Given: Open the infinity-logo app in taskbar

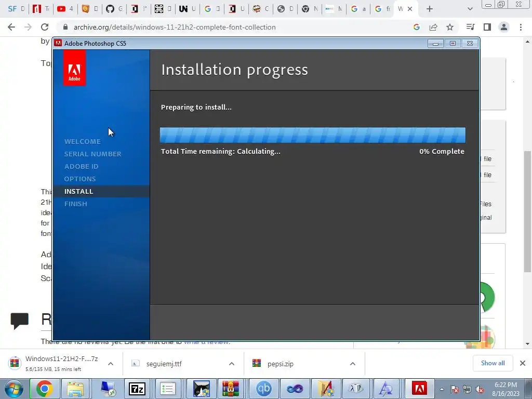Looking at the screenshot, I should click(x=295, y=389).
